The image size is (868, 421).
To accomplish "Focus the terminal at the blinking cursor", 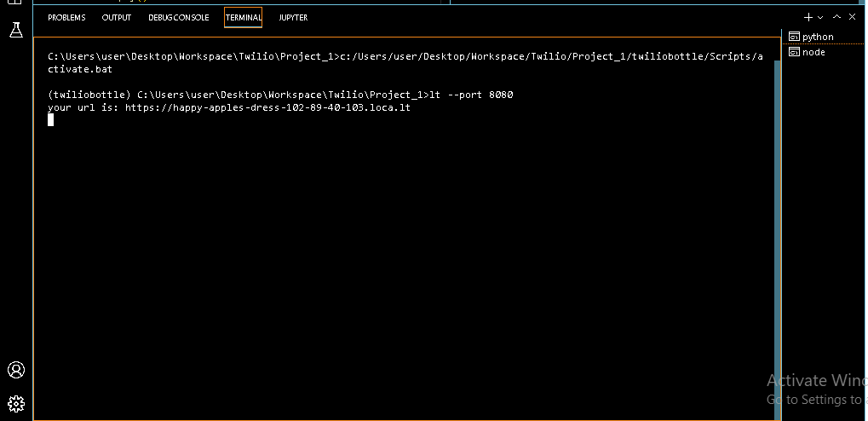I will [50, 120].
